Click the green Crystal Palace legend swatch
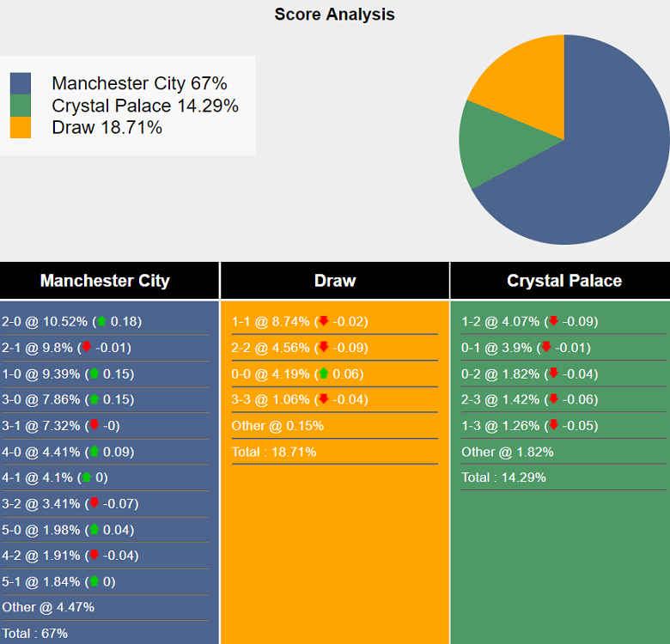The width and height of the screenshot is (670, 644). [21, 106]
